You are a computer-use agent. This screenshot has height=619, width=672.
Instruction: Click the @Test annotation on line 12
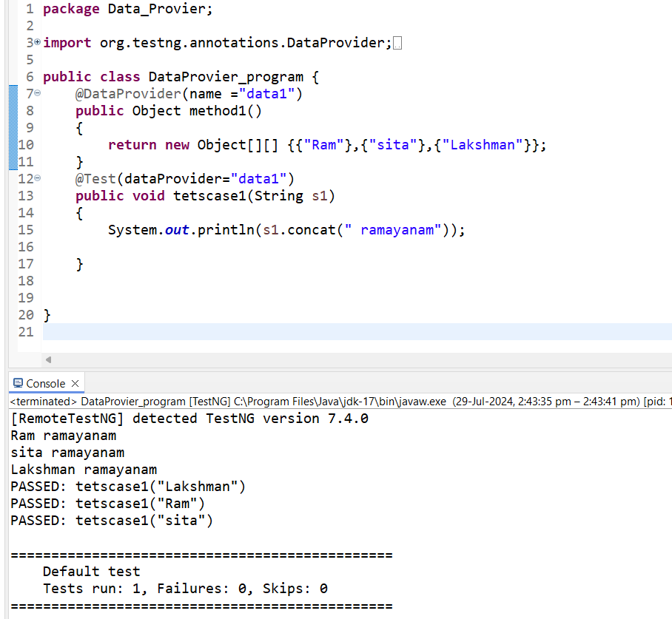pos(95,179)
